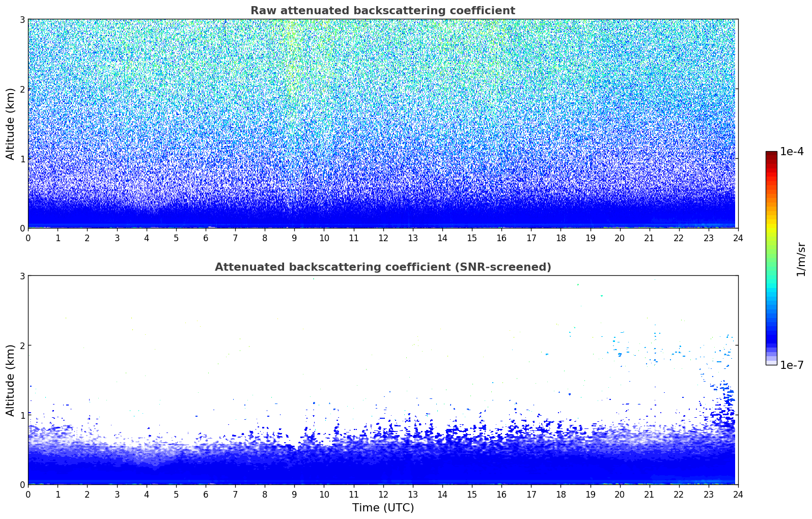Click the '1/m/sr' colorbar unit label

click(801, 258)
